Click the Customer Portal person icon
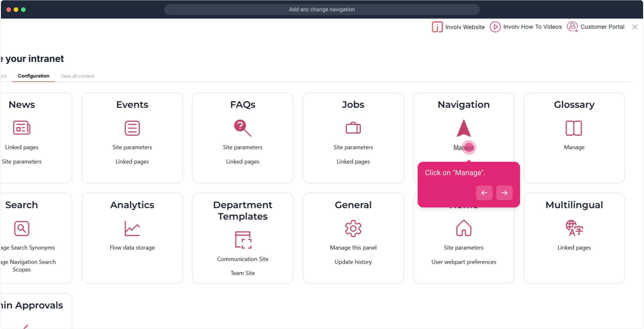 point(572,27)
